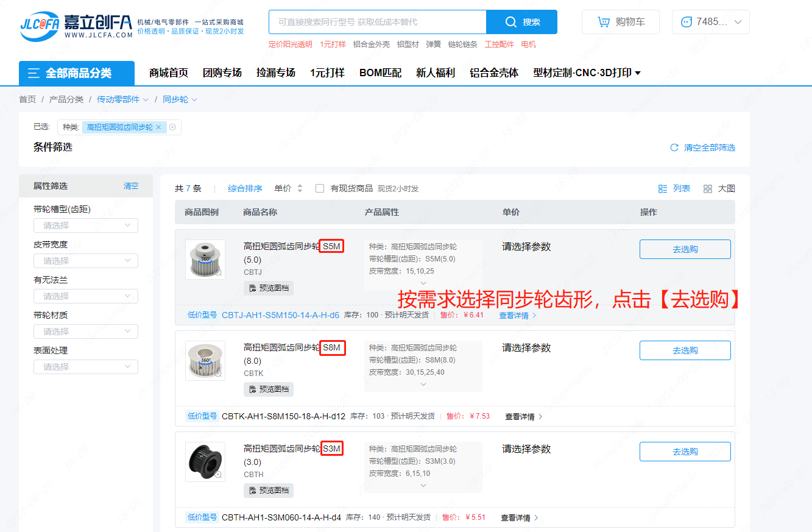Click hot keyword 铝合金外壳

pos(372,44)
